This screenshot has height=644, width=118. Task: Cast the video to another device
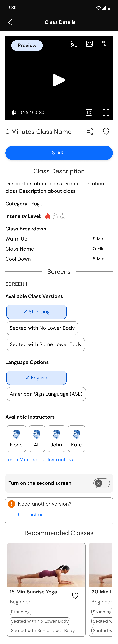pos(74,44)
